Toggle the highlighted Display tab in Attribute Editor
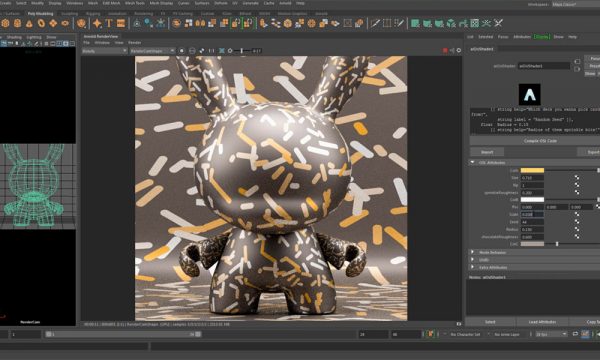Viewport: 600px width, 360px height. (x=542, y=37)
